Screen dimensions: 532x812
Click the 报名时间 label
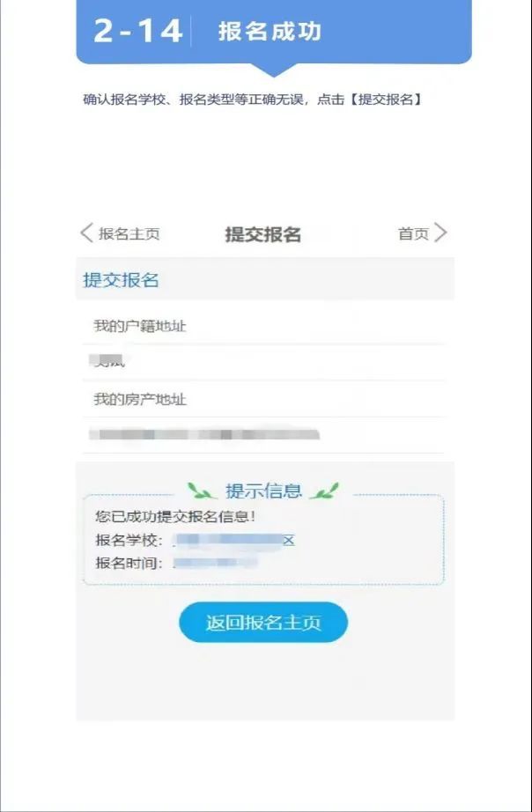(x=129, y=563)
